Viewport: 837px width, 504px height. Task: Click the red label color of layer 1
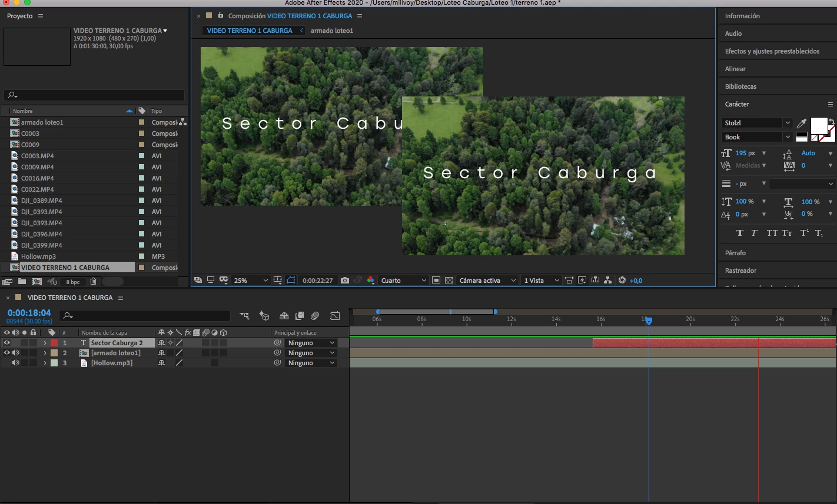click(54, 343)
